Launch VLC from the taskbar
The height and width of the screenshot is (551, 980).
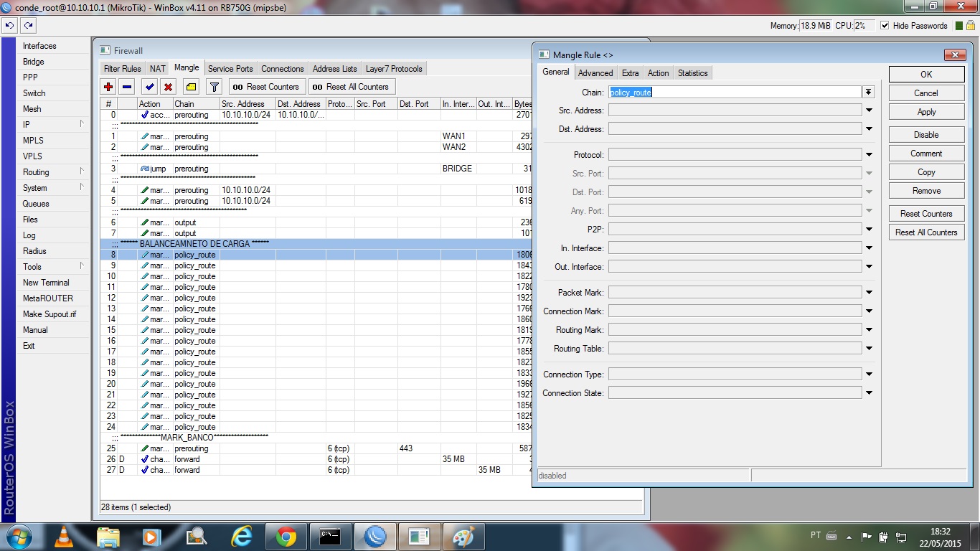click(x=64, y=537)
